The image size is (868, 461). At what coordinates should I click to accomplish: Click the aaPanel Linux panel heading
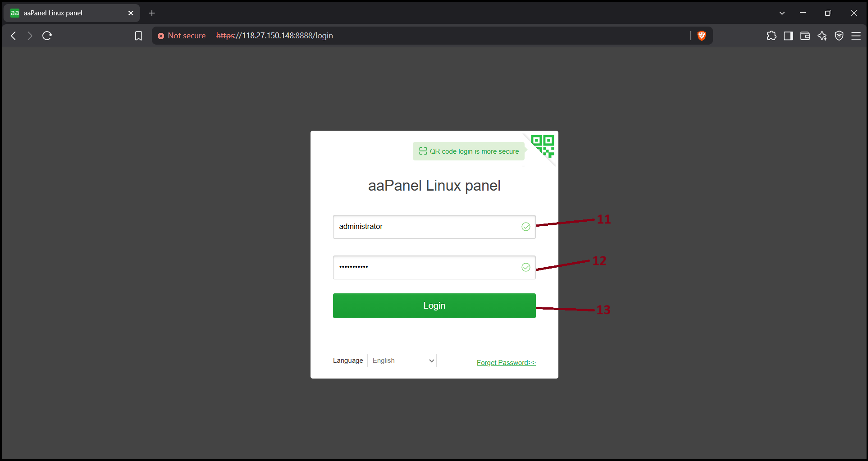point(434,186)
